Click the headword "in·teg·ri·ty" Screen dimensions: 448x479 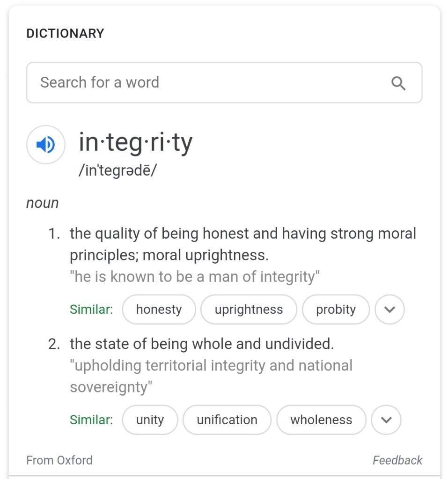click(x=135, y=142)
